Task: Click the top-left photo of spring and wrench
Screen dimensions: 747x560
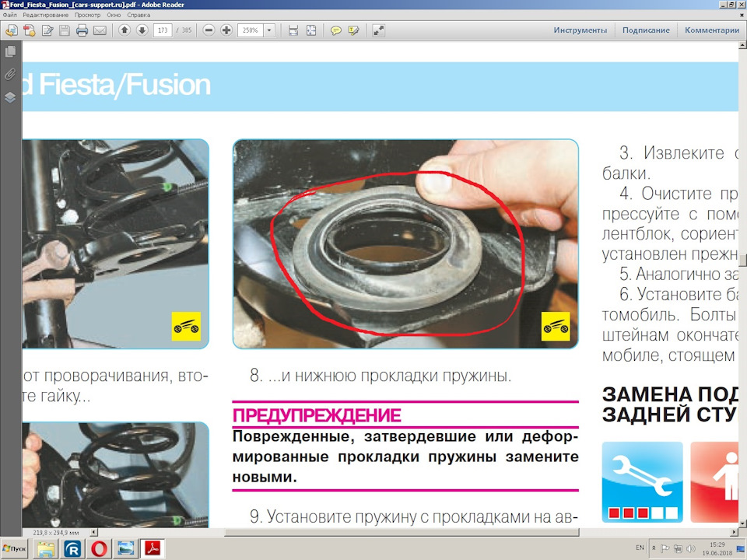Action: coord(116,243)
